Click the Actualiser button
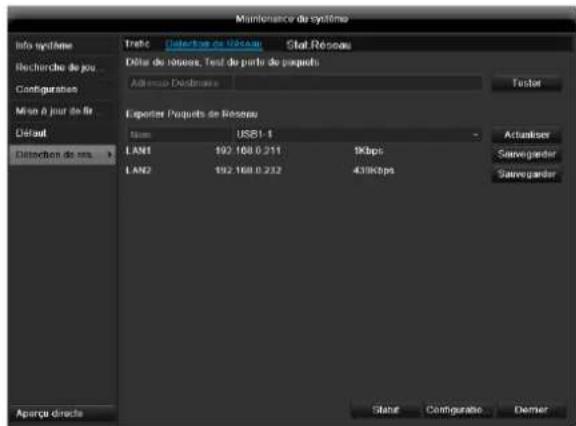The width and height of the screenshot is (576, 426). point(526,135)
